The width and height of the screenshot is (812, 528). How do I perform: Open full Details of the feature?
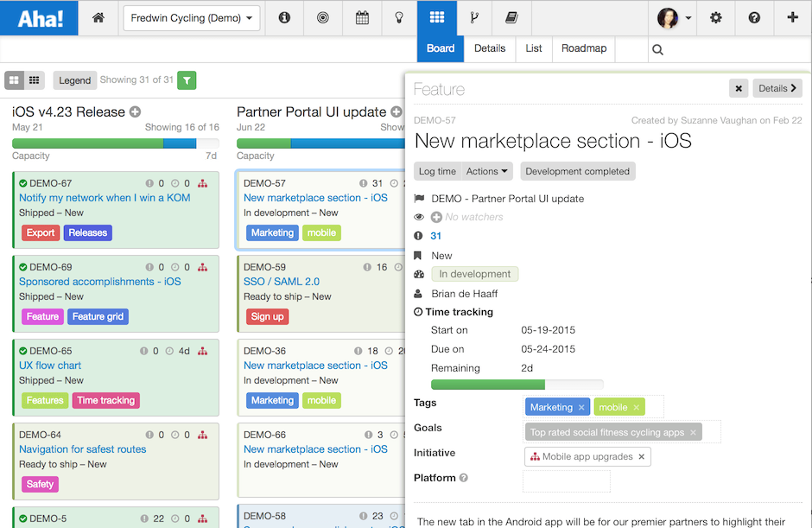777,89
